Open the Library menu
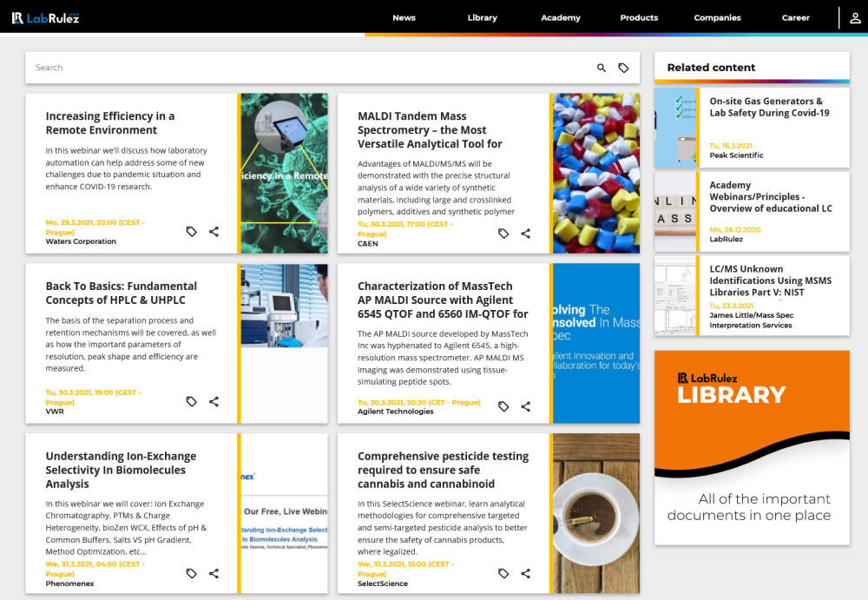Screen dimensions: 868x600 (482, 17)
